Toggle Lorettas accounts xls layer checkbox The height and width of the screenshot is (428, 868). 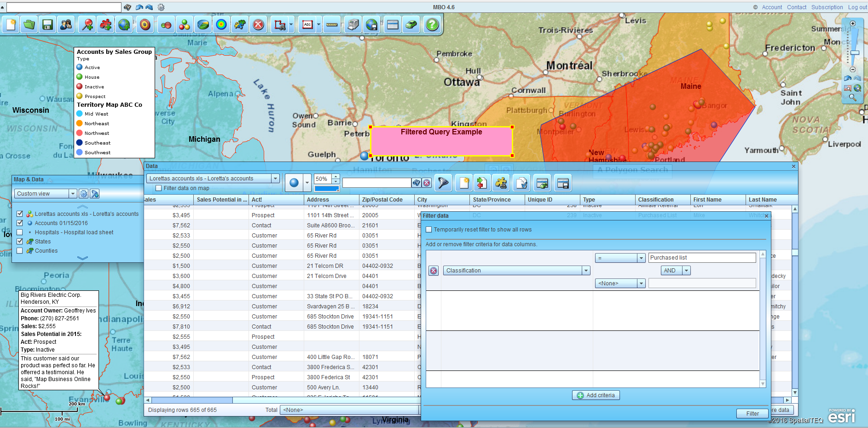(x=20, y=214)
